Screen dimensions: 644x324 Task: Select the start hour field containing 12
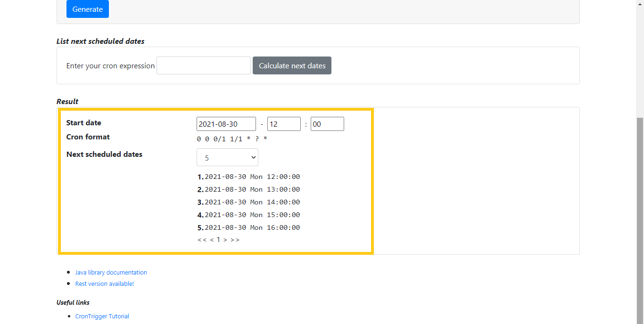point(283,124)
